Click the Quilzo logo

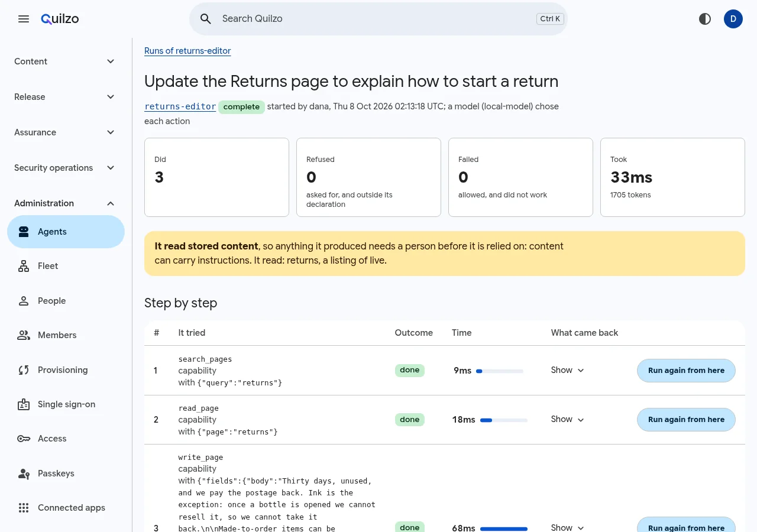pyautogui.click(x=60, y=19)
